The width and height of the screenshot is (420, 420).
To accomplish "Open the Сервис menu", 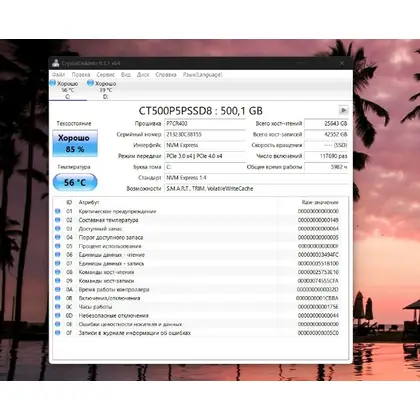I will pyautogui.click(x=106, y=75).
